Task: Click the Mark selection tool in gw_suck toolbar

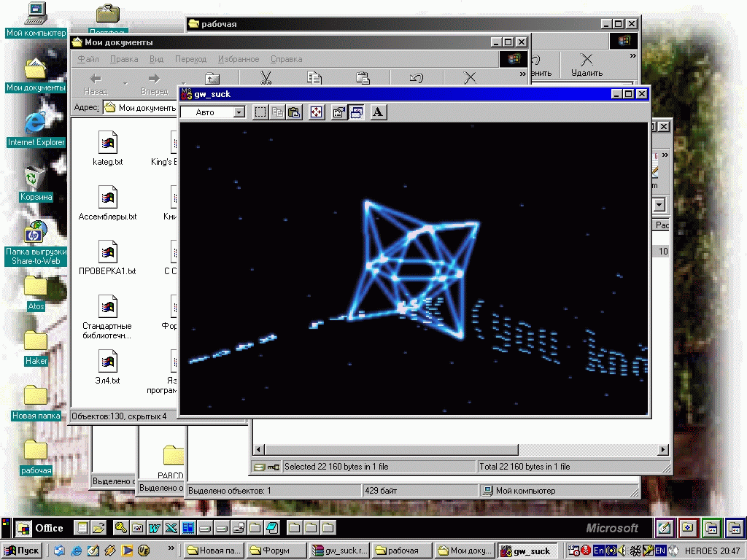Action: [260, 112]
